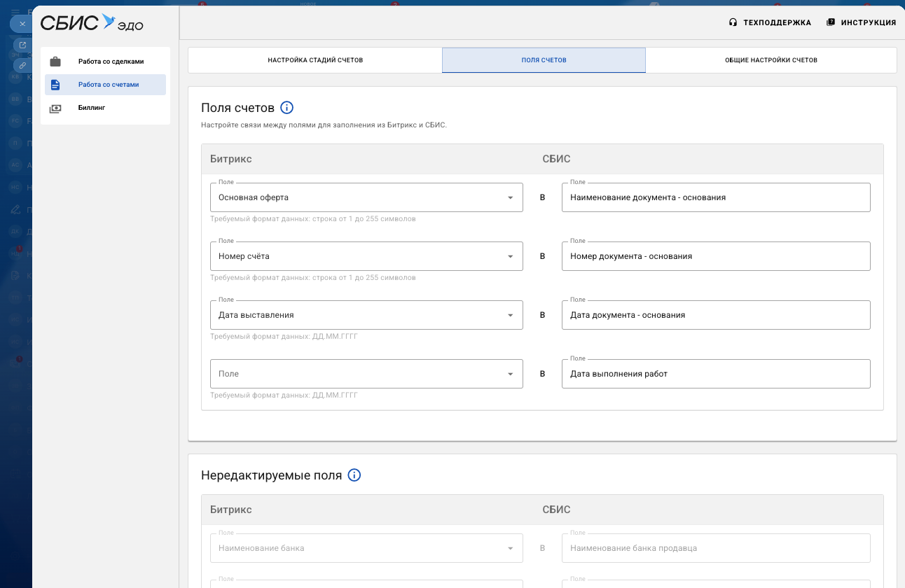Click the copy link chain icon
This screenshot has height=588, width=905.
pyautogui.click(x=22, y=65)
